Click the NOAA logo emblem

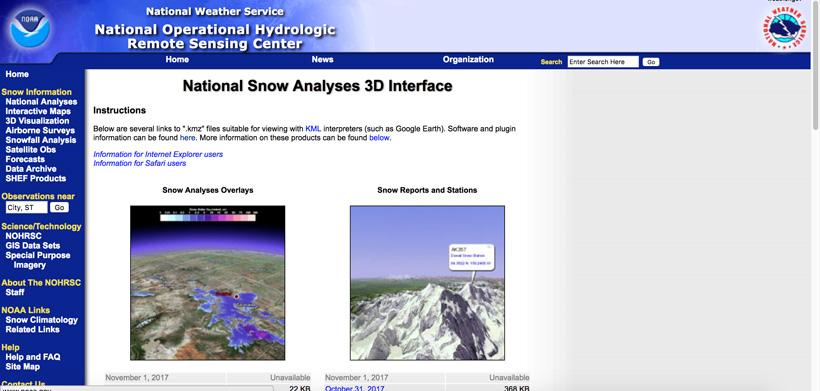click(x=29, y=28)
